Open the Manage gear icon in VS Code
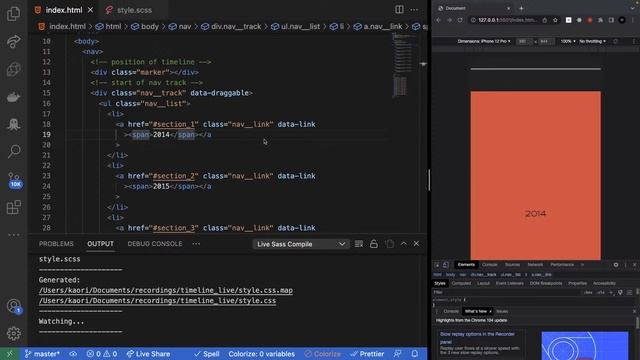The height and width of the screenshot is (360, 640). tap(13, 333)
